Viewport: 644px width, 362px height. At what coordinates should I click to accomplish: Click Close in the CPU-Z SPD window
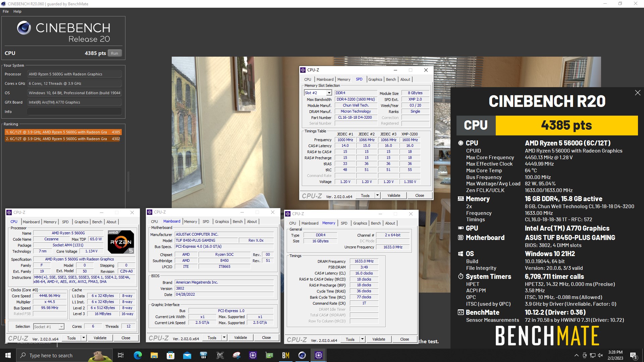click(420, 195)
